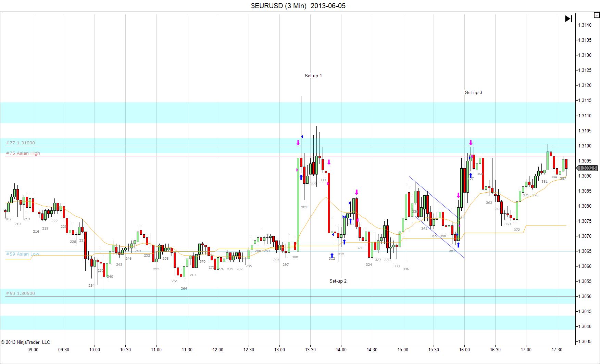
Task: Click the 10:30 time axis label
Action: click(x=125, y=350)
